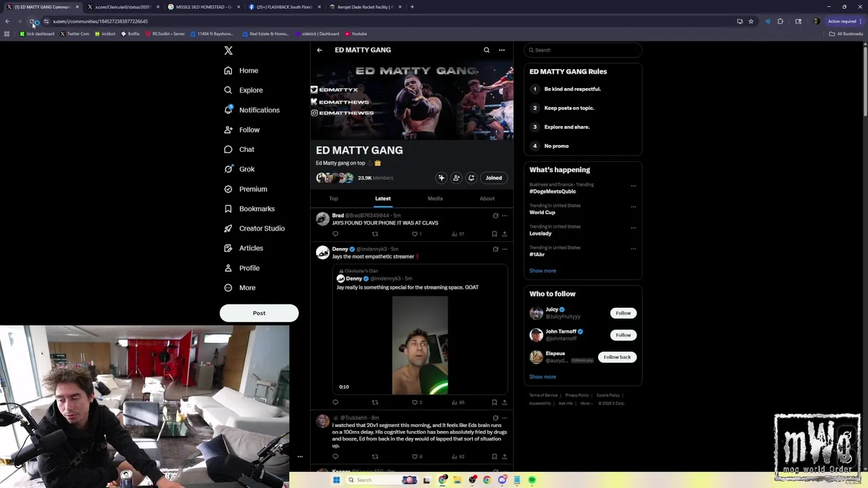Open Profile in the sidebar
This screenshot has width=868, height=488.
coord(242,268)
